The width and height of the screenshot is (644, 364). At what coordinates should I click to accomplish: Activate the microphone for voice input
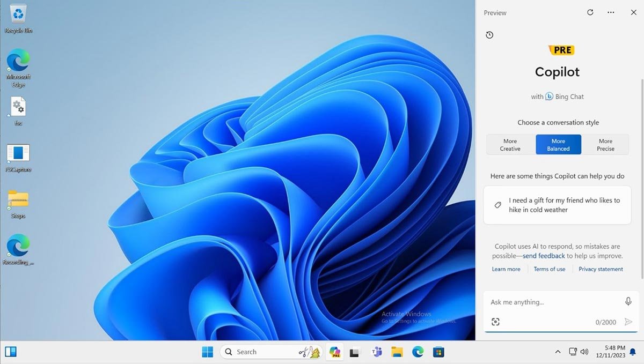pyautogui.click(x=628, y=301)
